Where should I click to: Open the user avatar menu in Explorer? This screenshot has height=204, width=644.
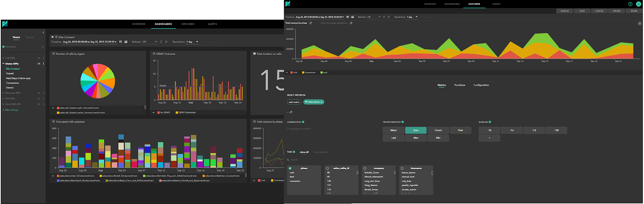point(638,4)
